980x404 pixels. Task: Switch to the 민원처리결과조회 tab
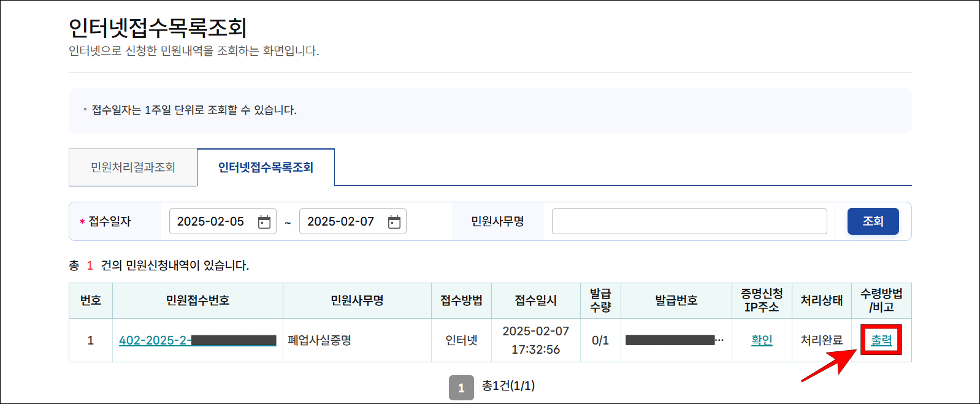pyautogui.click(x=132, y=167)
